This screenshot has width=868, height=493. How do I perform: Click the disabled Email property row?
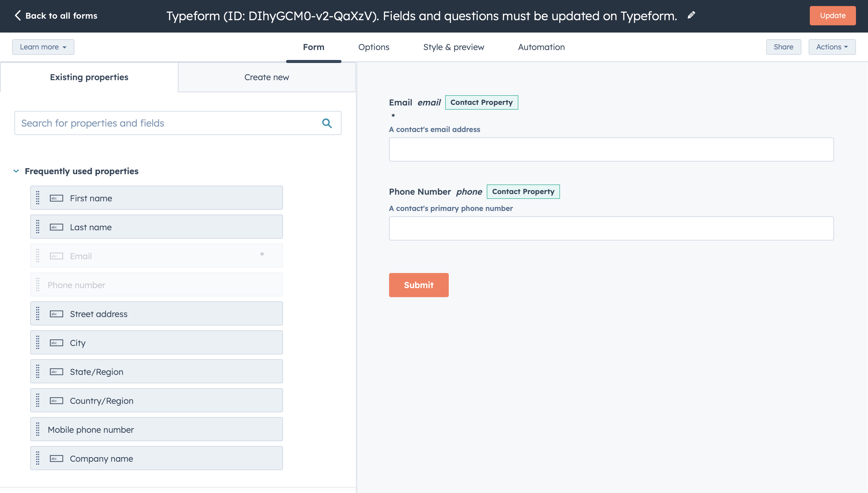156,256
